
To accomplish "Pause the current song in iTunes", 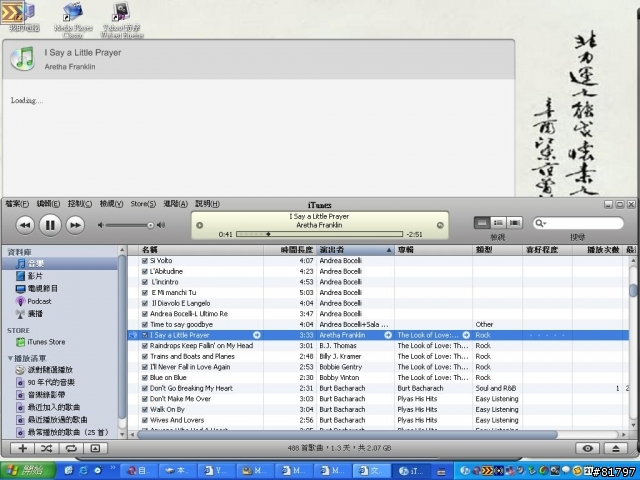I will [x=50, y=225].
